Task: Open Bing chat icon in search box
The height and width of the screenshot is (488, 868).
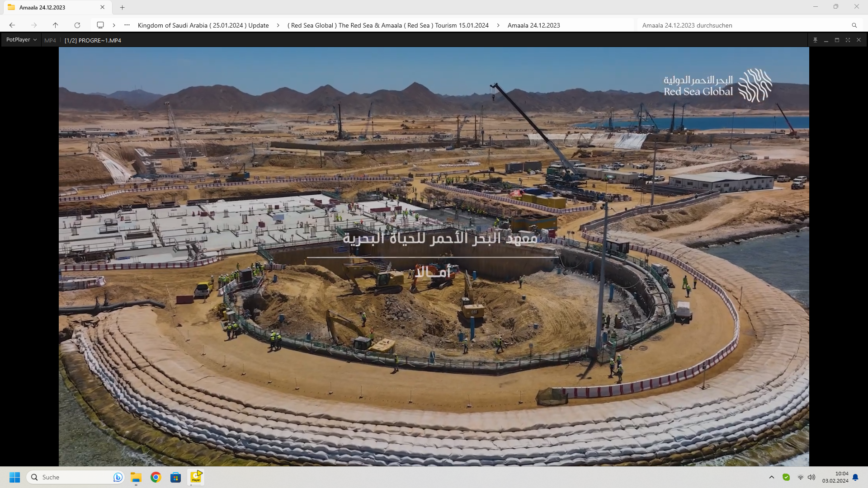Action: 118,477
